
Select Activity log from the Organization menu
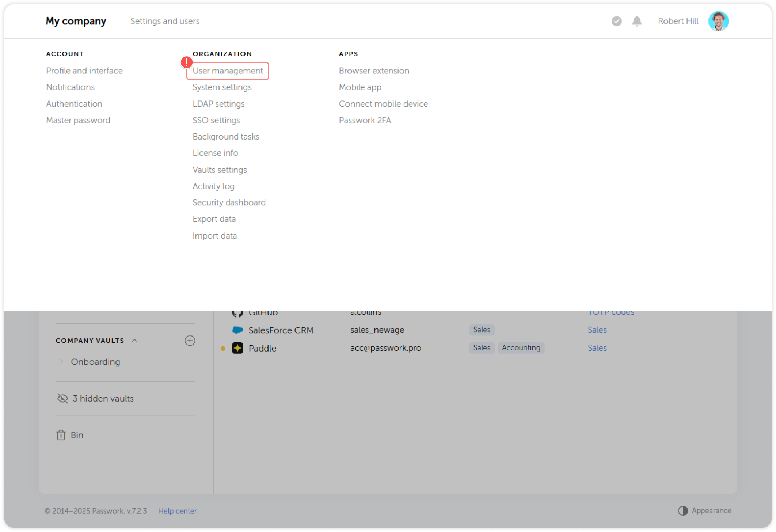coord(213,186)
